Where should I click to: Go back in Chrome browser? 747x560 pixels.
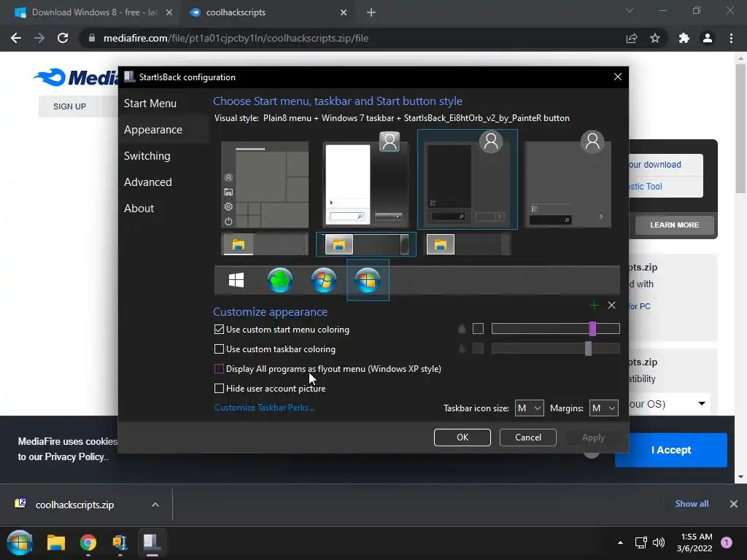(x=16, y=38)
